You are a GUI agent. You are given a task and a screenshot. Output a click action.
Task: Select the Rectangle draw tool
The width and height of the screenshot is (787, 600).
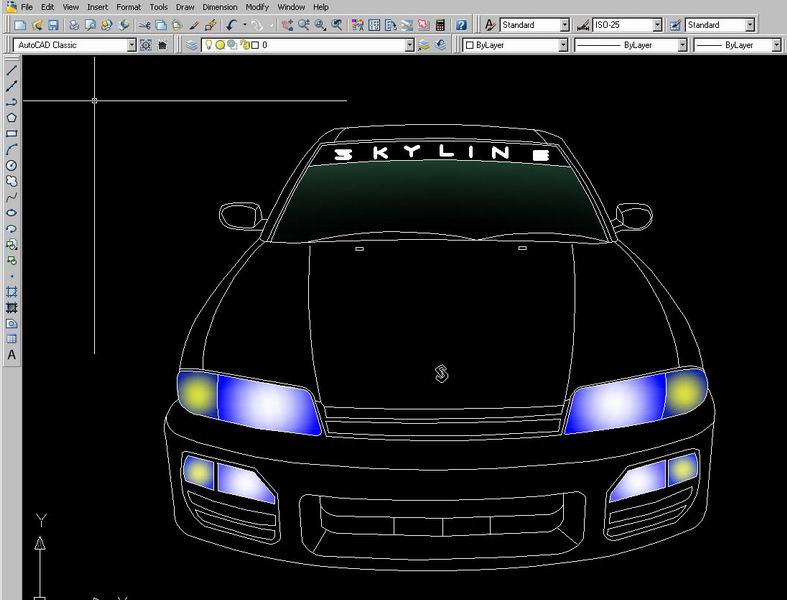(x=12, y=134)
